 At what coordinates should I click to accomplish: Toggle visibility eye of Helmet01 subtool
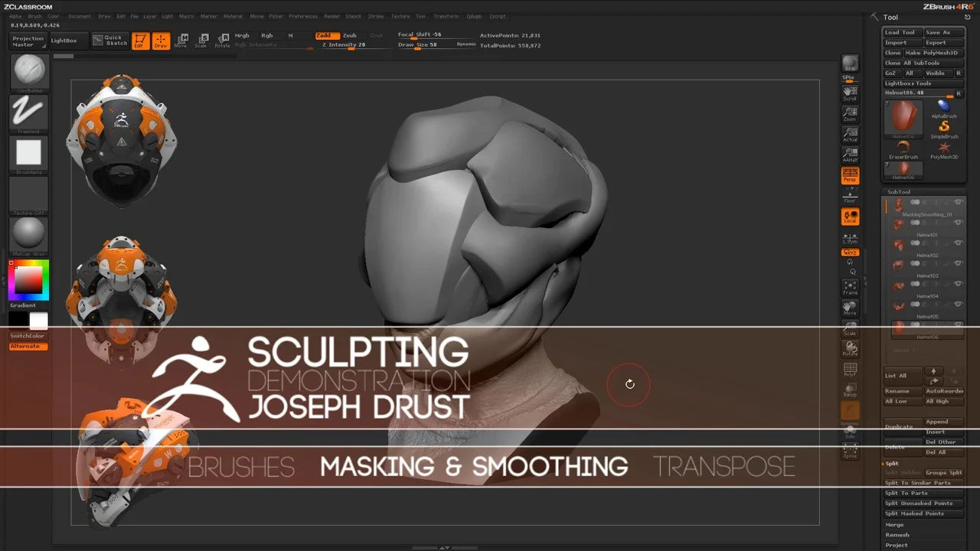pos(958,222)
